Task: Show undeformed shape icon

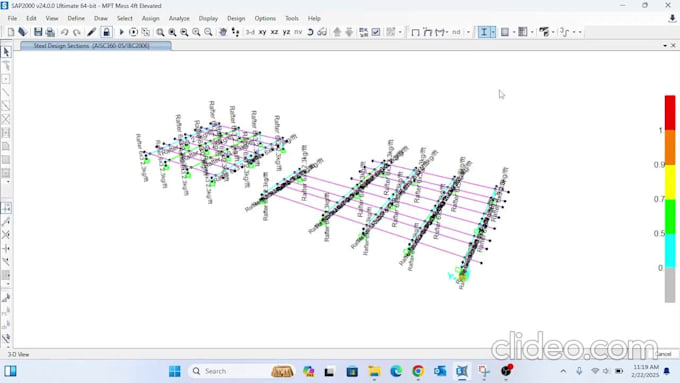Action: [415, 32]
